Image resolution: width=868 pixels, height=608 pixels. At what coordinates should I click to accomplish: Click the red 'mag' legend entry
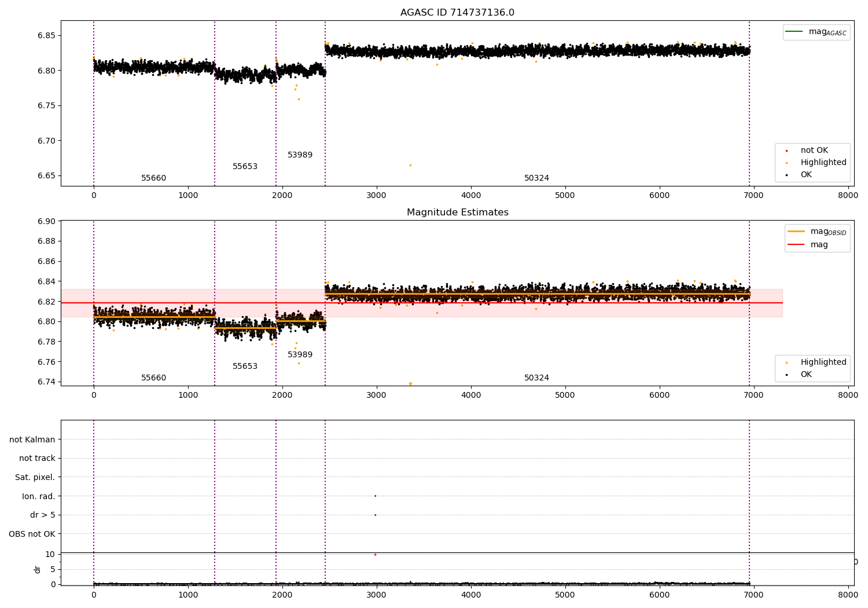click(x=808, y=244)
